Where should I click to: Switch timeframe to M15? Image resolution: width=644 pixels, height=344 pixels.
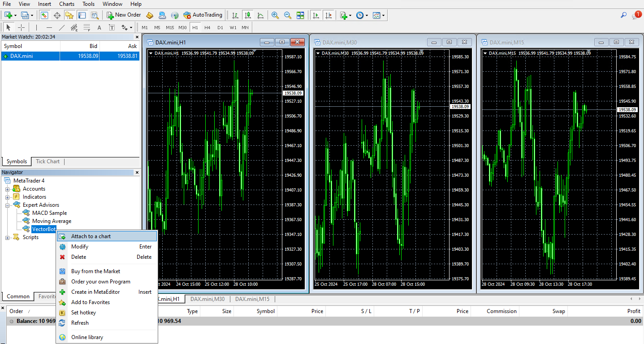[170, 27]
